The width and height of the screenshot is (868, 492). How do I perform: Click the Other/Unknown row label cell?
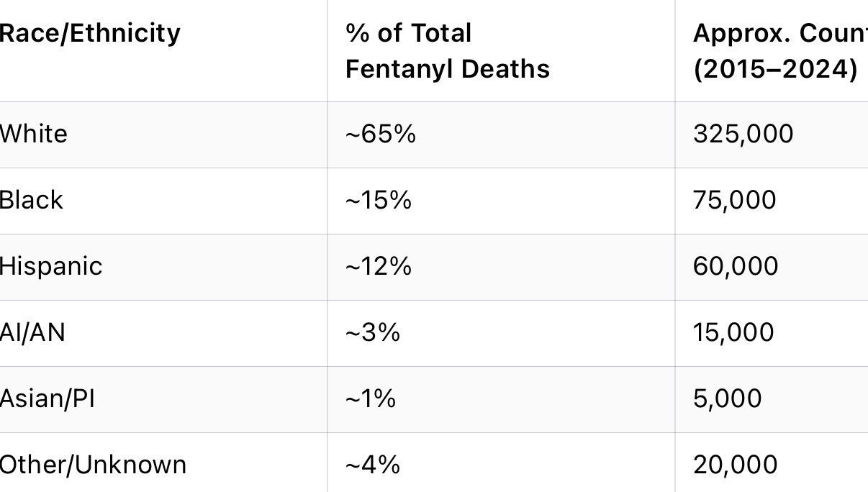93,465
